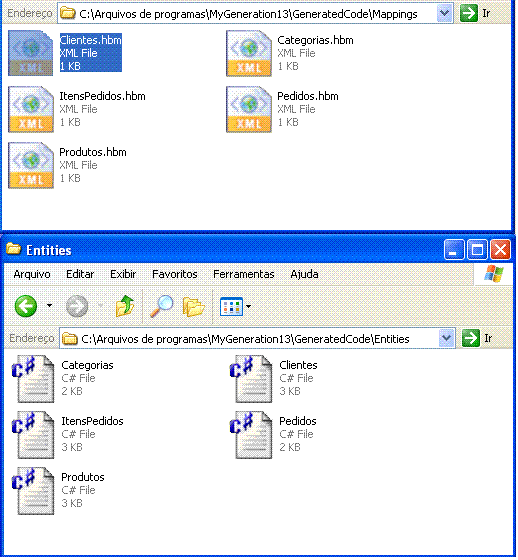Open the Views icon menu

[x=231, y=306]
